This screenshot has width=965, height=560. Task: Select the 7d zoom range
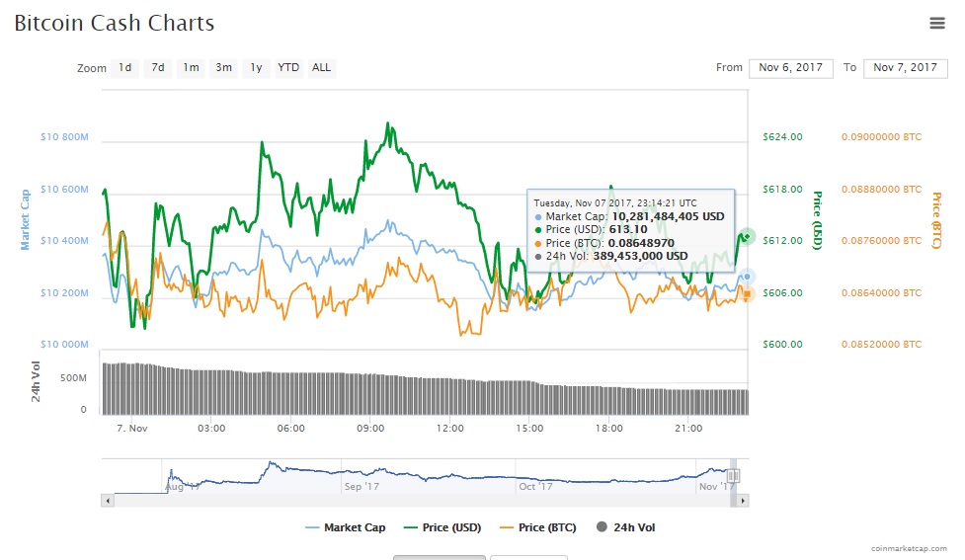158,68
